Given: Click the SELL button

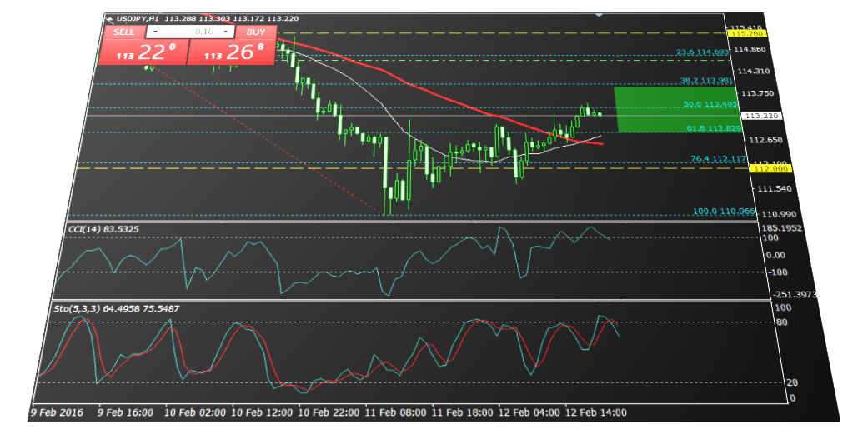Looking at the screenshot, I should pos(124,32).
